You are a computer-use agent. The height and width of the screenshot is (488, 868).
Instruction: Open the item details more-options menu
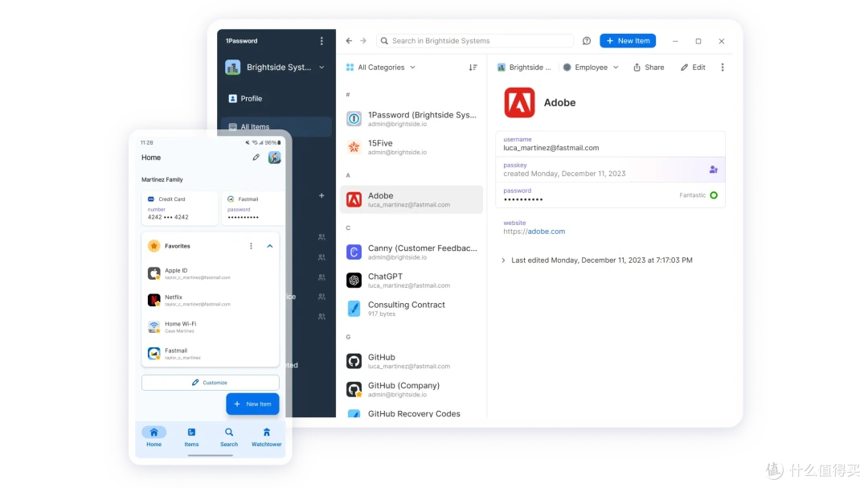(723, 67)
